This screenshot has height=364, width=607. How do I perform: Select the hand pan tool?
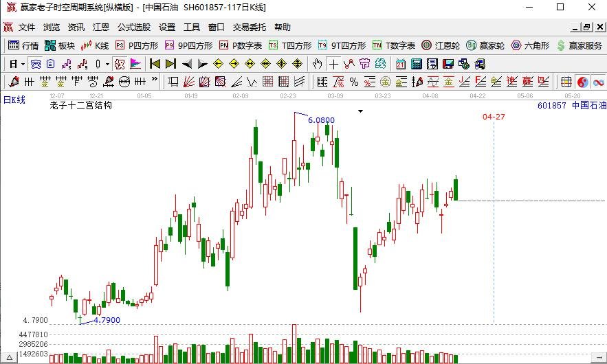pyautogui.click(x=318, y=64)
